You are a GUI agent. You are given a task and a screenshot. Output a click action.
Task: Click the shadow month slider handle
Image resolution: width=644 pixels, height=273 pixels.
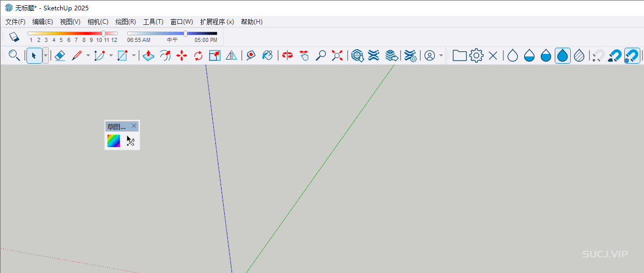104,33
